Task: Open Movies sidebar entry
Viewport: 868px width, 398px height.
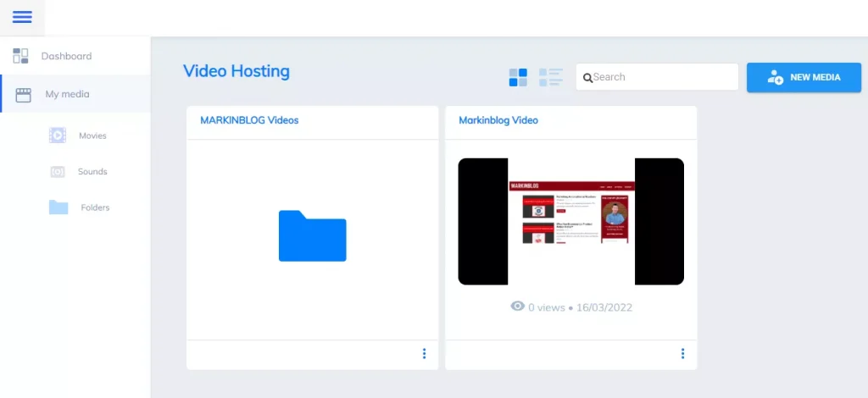Action: pos(92,135)
